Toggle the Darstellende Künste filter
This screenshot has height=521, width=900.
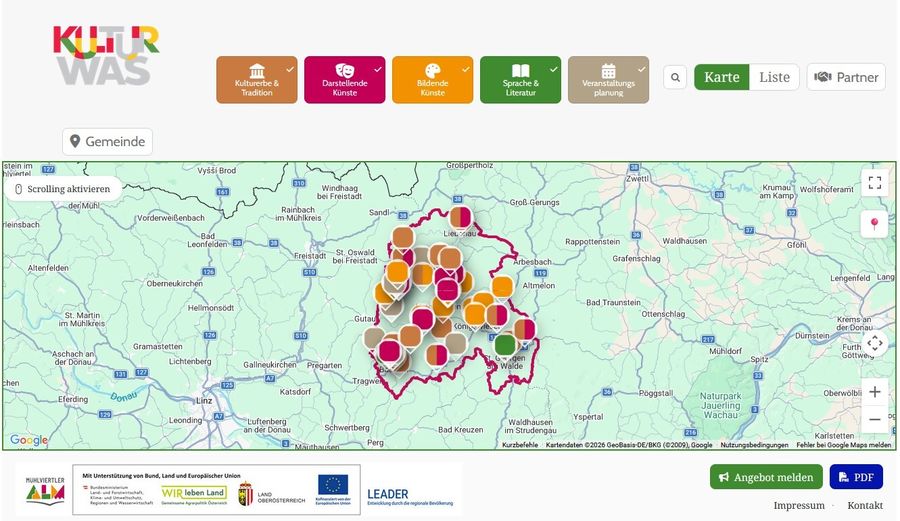coord(344,80)
